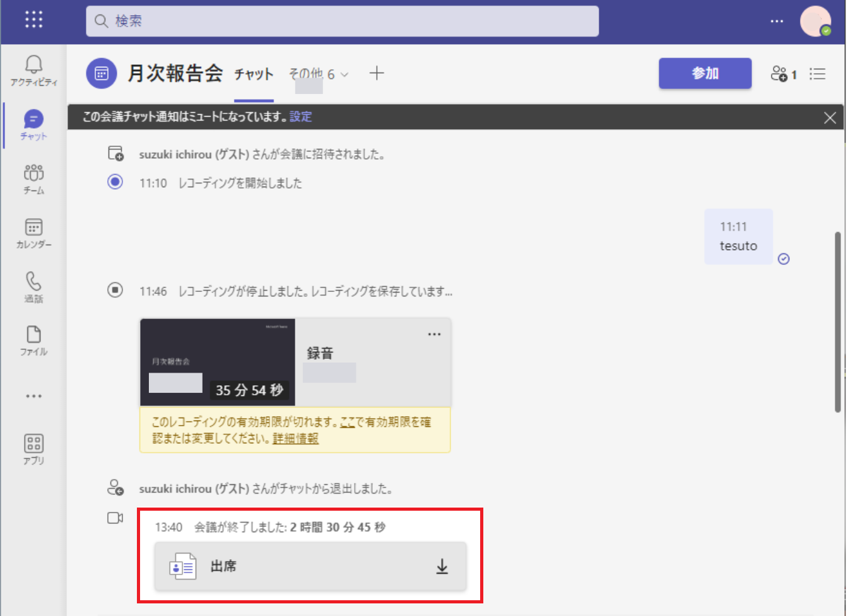Add a new tab with plus
Screen dimensions: 848x616
[377, 74]
